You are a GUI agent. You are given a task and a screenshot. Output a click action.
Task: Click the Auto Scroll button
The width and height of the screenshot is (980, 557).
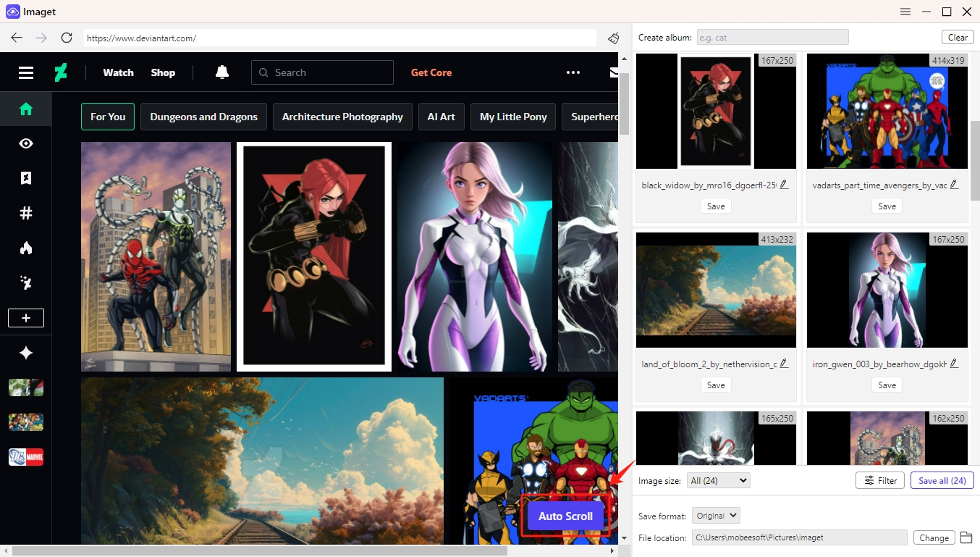pyautogui.click(x=565, y=516)
